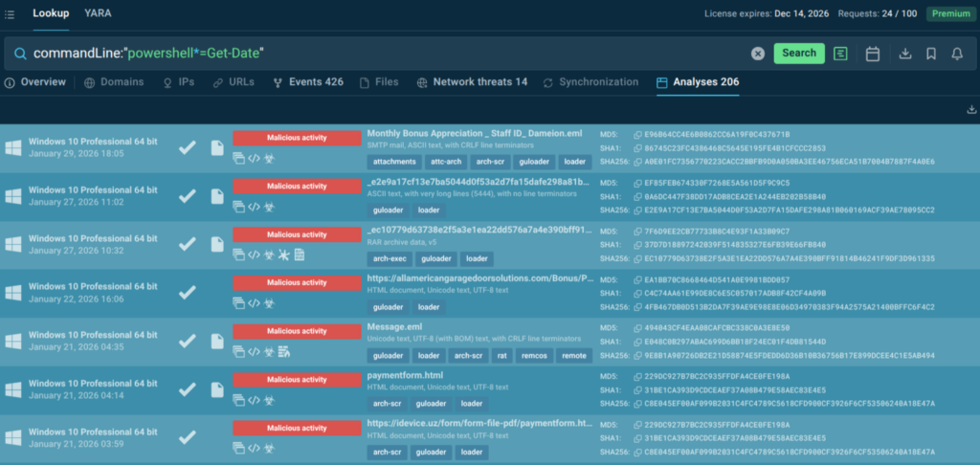Click the bookmark icon in the search bar
980x465 pixels.
930,54
